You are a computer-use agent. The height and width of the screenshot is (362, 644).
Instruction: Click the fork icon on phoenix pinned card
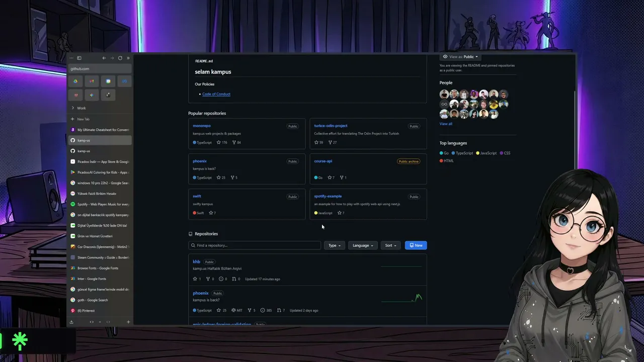pos(232,177)
